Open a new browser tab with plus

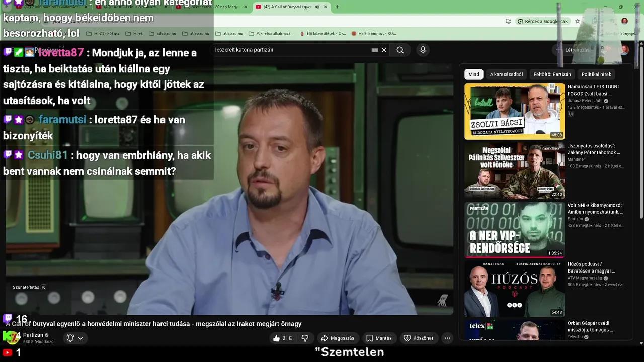pos(337,7)
